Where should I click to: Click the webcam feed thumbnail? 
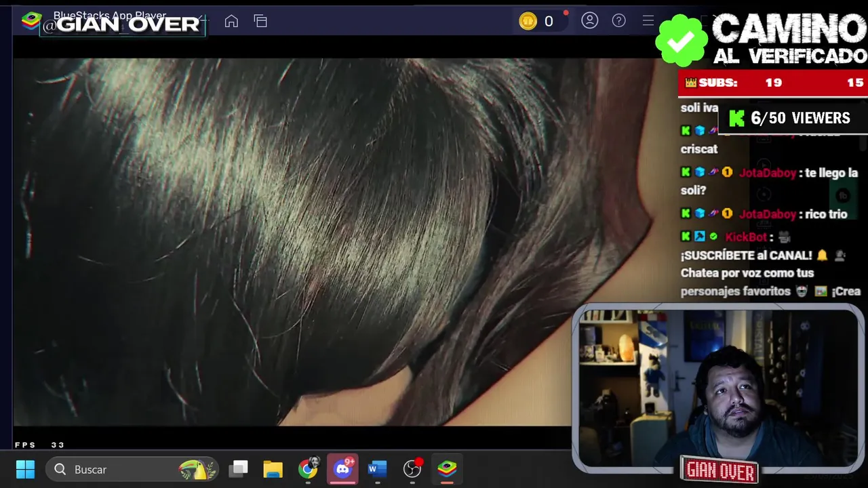[717, 388]
